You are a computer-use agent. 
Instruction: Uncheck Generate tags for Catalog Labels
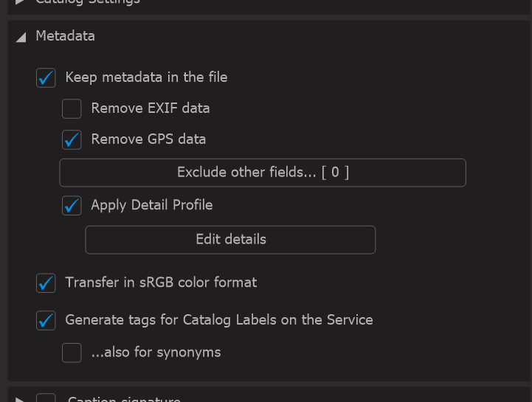(46, 320)
